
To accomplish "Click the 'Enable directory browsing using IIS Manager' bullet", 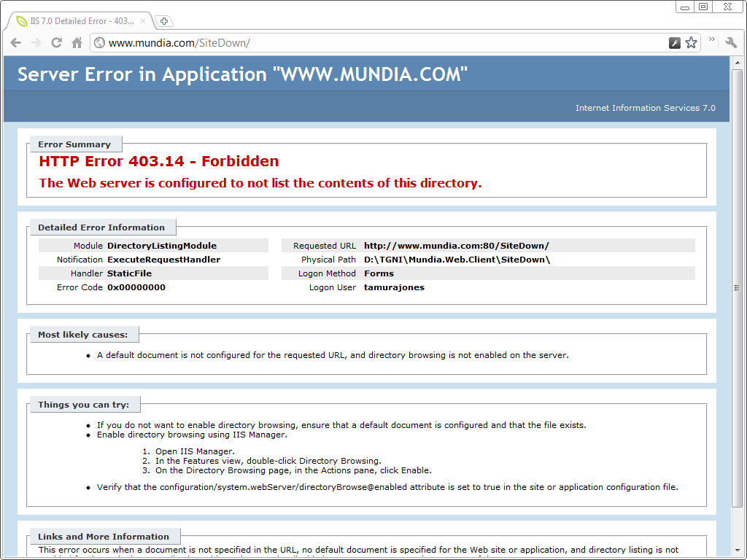I will (192, 435).
